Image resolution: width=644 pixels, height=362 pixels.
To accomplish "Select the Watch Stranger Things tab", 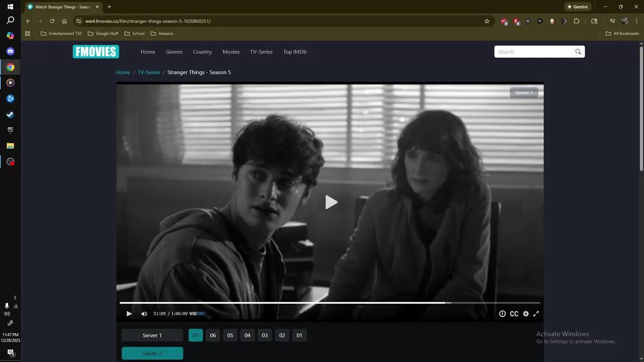I will click(63, 7).
